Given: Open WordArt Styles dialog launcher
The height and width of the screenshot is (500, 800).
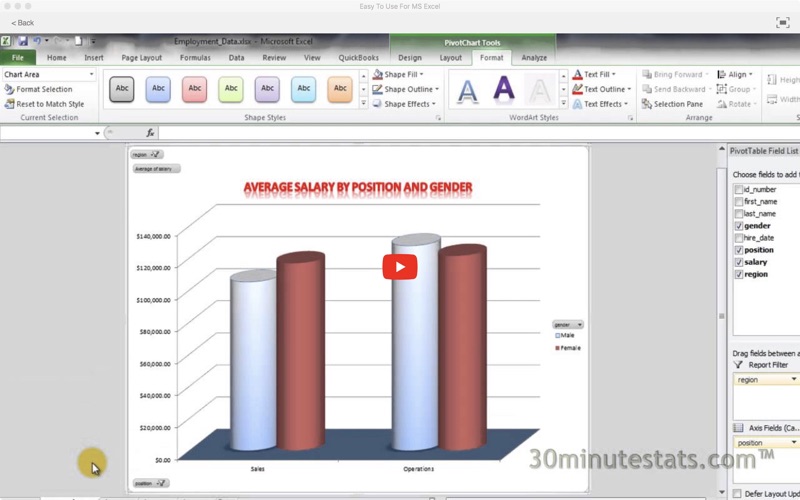Looking at the screenshot, I should click(x=631, y=118).
